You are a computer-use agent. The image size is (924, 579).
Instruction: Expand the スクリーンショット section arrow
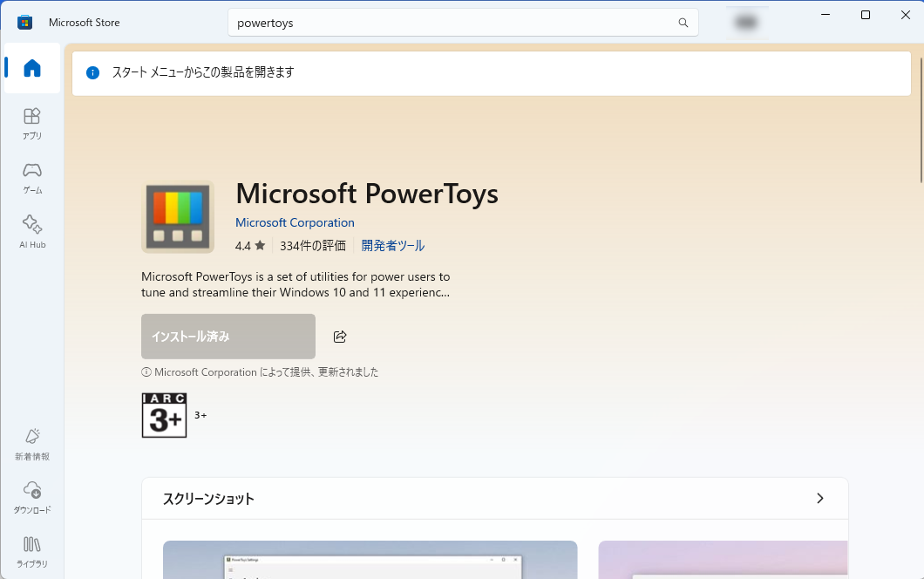tap(819, 498)
